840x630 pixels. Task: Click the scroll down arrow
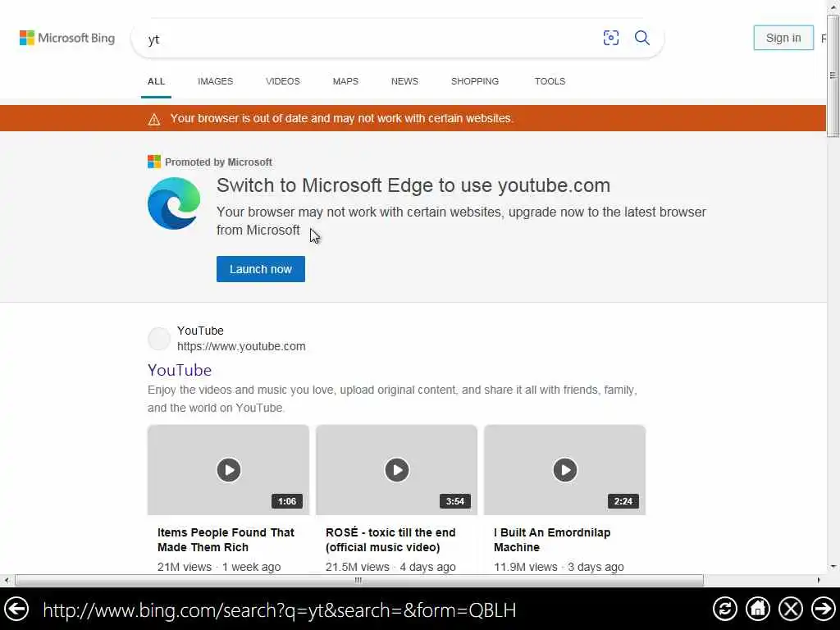point(833,567)
